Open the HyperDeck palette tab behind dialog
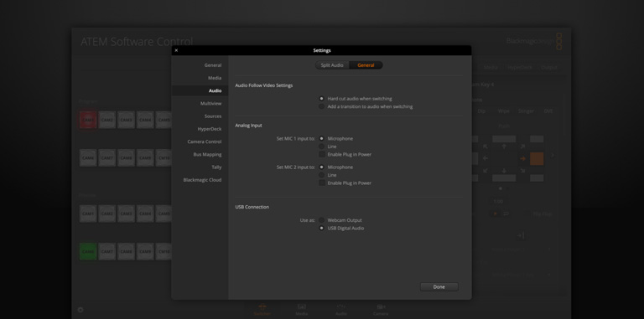Viewport: 644px width, 319px height. click(520, 68)
